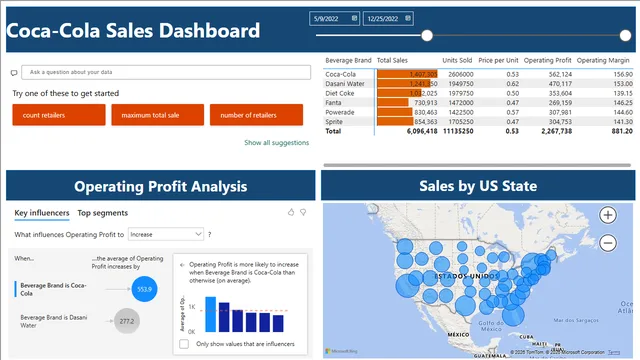Click the Total row label in the table

pos(333,131)
